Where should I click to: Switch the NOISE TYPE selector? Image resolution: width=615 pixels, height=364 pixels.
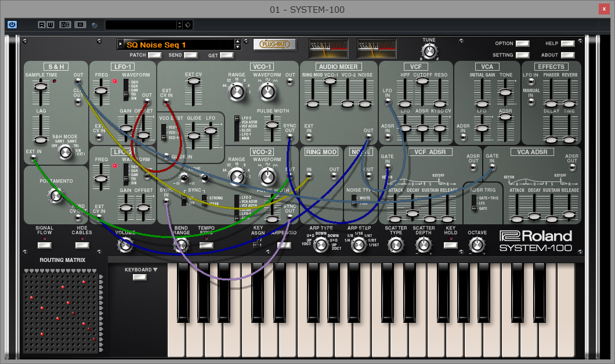click(x=354, y=200)
